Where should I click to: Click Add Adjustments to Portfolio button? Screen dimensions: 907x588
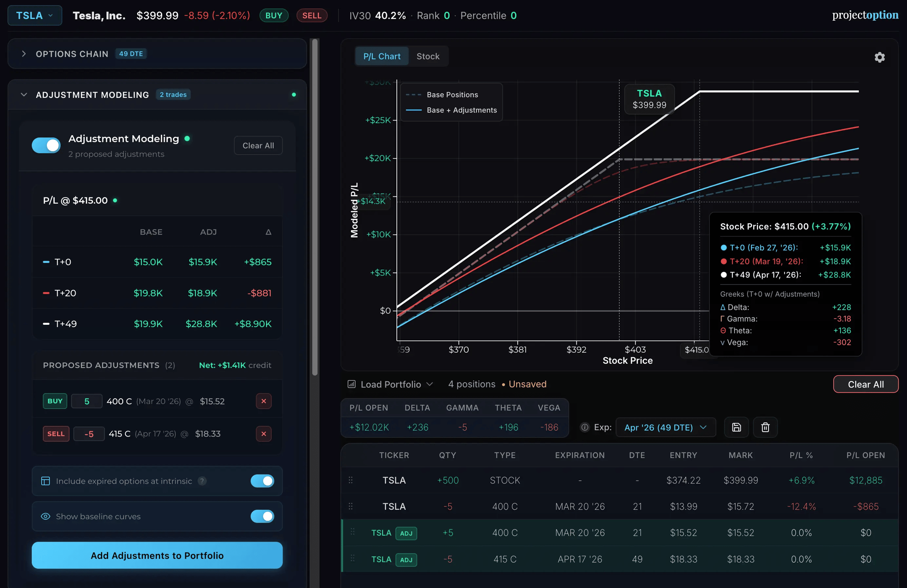click(x=157, y=555)
